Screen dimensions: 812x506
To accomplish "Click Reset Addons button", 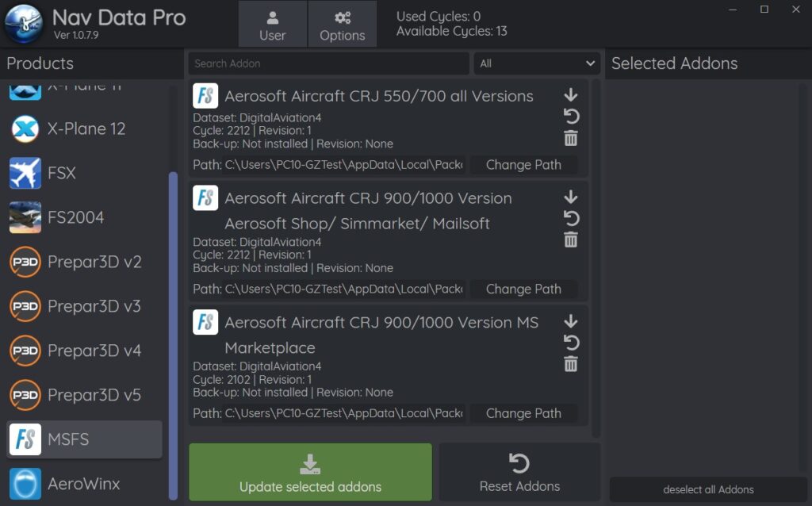I will click(519, 472).
